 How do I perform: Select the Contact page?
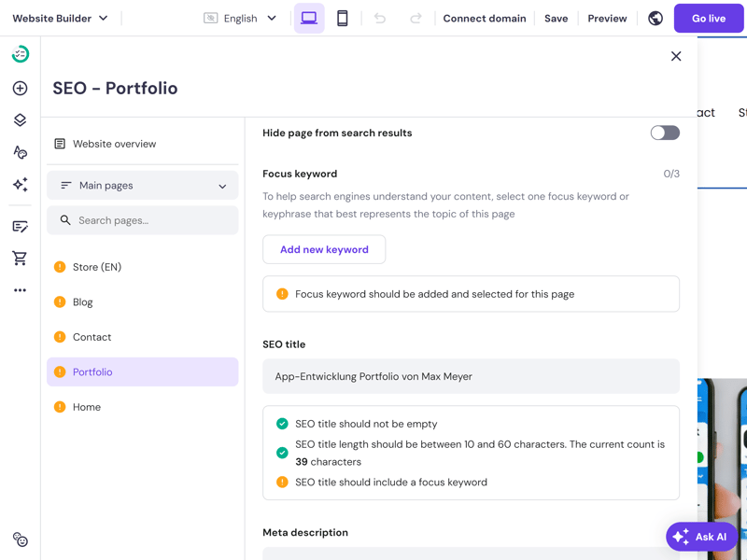tap(143, 337)
